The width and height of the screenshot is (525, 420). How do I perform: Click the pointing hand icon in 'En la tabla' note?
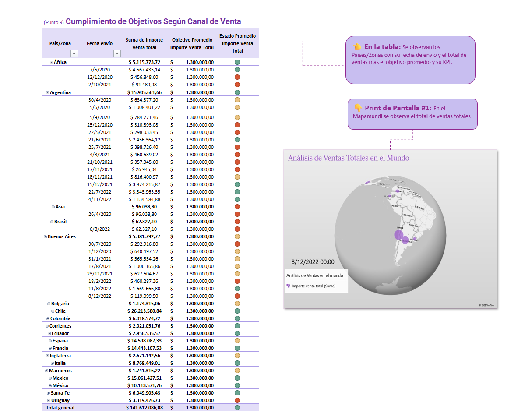coord(357,46)
